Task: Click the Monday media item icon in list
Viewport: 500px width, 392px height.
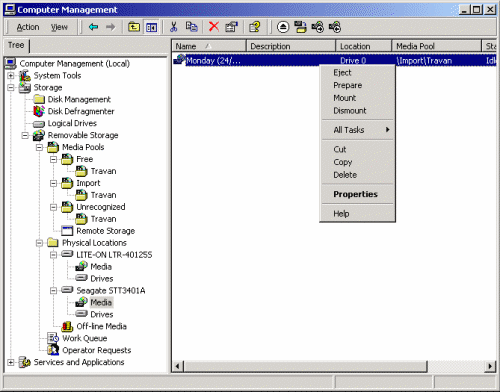Action: click(x=179, y=60)
